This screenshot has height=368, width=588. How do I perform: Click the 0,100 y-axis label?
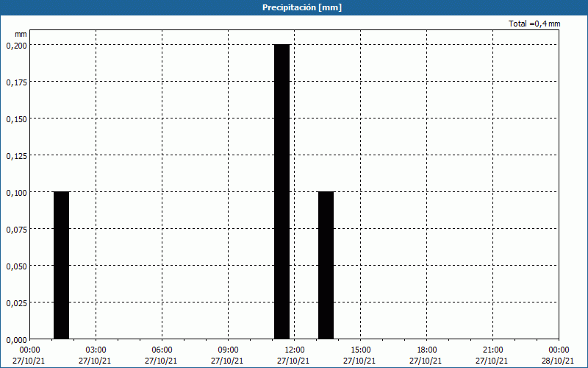click(x=16, y=193)
